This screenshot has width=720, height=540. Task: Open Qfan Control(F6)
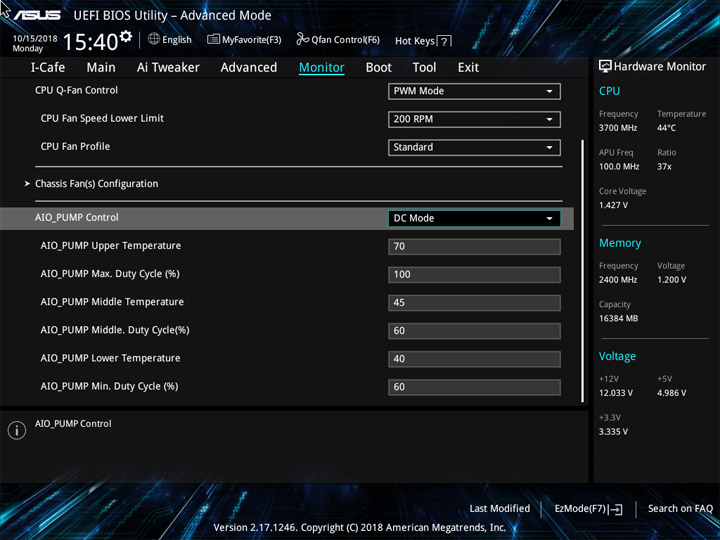[x=338, y=40]
